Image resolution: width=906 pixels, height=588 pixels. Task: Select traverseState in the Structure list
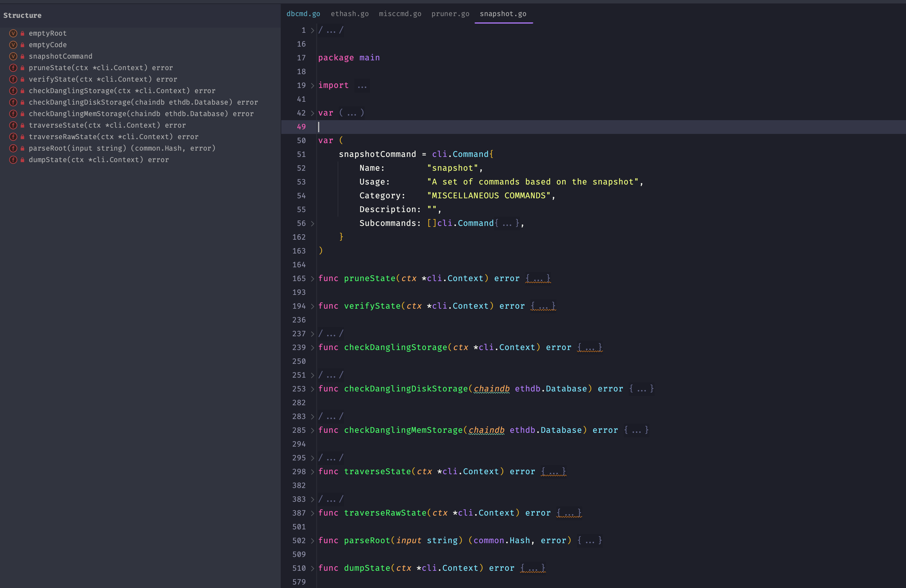point(107,125)
